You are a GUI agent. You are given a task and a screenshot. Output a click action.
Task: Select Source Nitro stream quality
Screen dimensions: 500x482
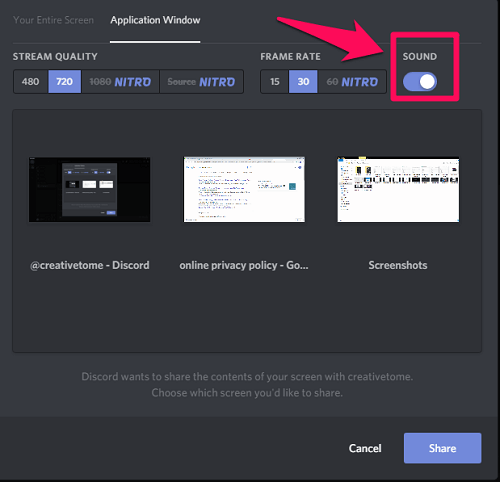(202, 82)
